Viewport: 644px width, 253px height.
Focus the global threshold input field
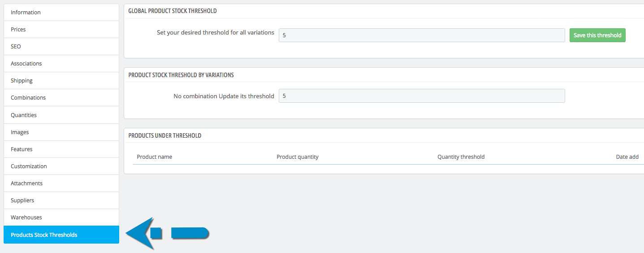(x=421, y=35)
